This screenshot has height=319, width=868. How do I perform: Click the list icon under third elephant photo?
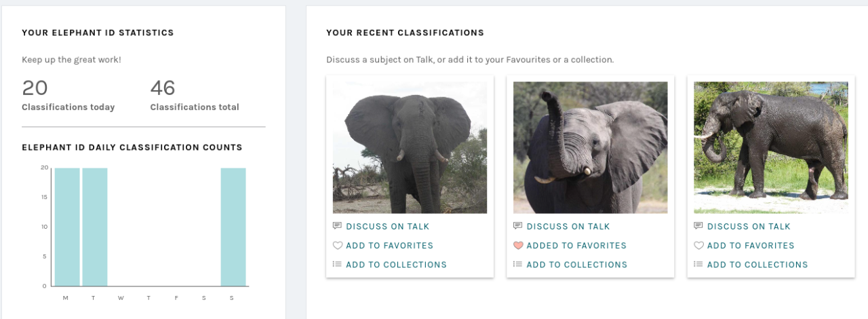[x=698, y=265]
